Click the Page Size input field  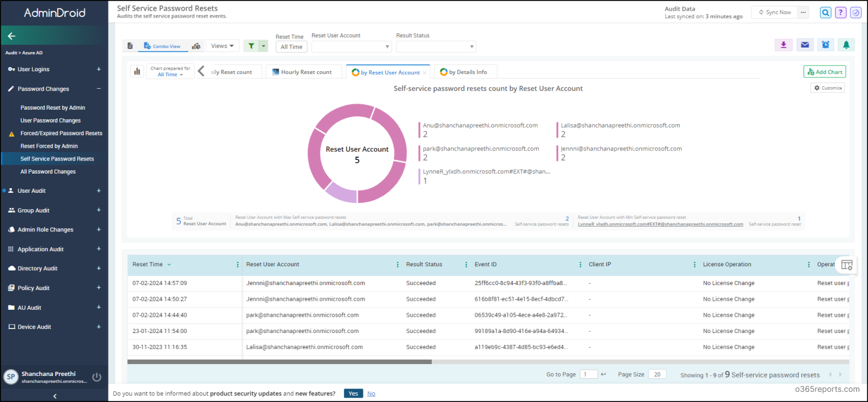(x=657, y=374)
